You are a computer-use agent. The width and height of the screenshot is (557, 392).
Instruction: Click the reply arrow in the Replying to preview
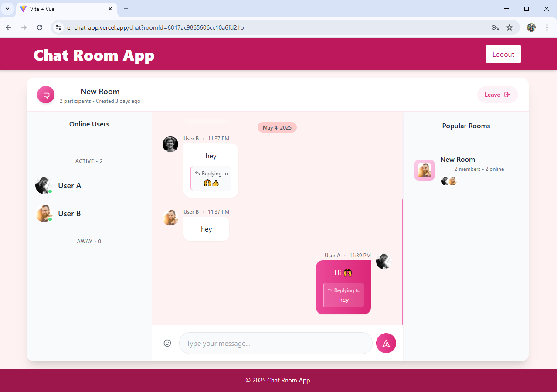pyautogui.click(x=197, y=173)
